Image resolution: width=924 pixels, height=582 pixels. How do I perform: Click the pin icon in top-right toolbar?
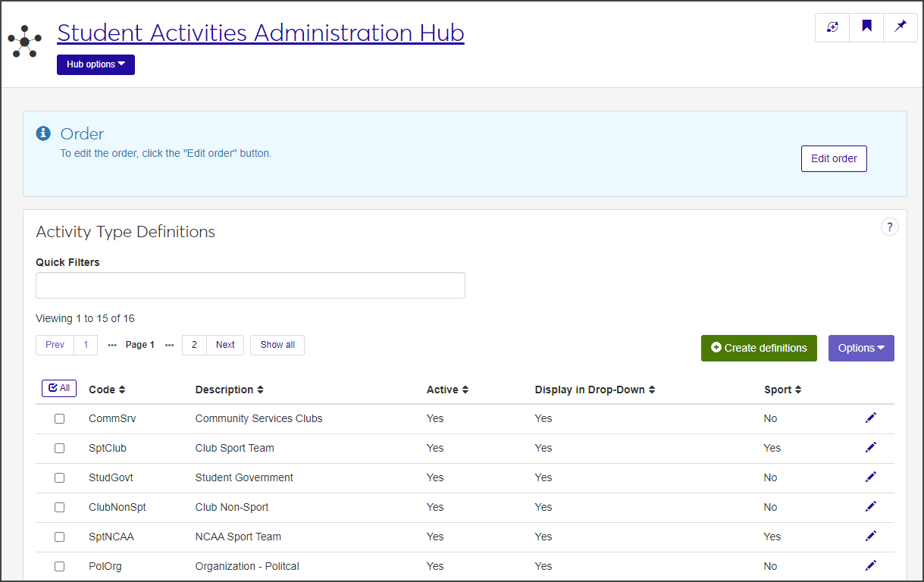(901, 27)
